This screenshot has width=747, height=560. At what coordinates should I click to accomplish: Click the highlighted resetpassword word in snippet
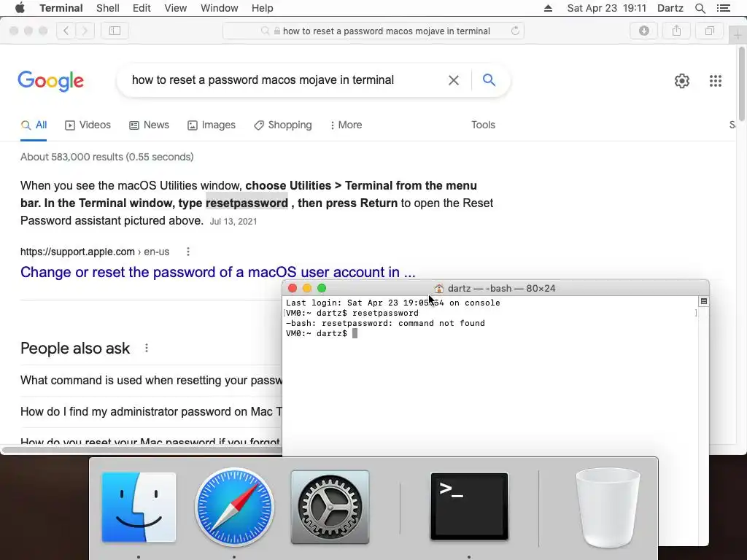[247, 203]
